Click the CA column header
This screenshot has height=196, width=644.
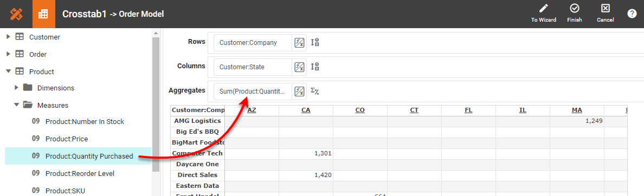point(306,110)
